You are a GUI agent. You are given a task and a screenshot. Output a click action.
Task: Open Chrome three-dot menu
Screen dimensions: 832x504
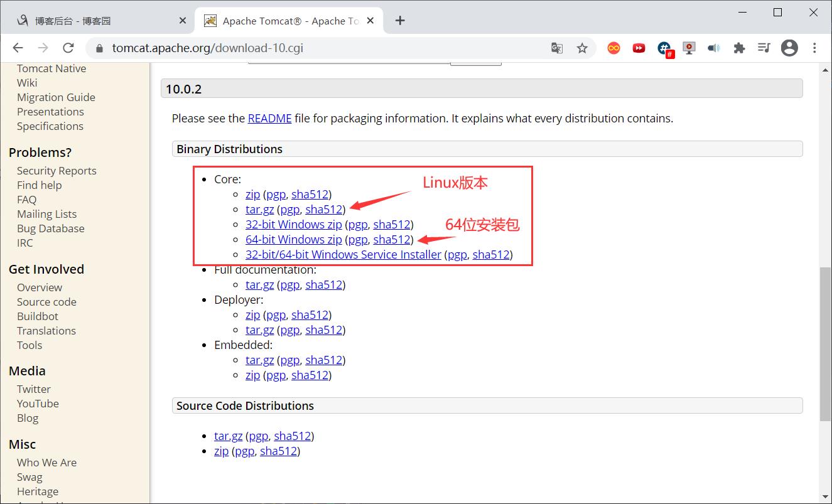click(x=814, y=48)
